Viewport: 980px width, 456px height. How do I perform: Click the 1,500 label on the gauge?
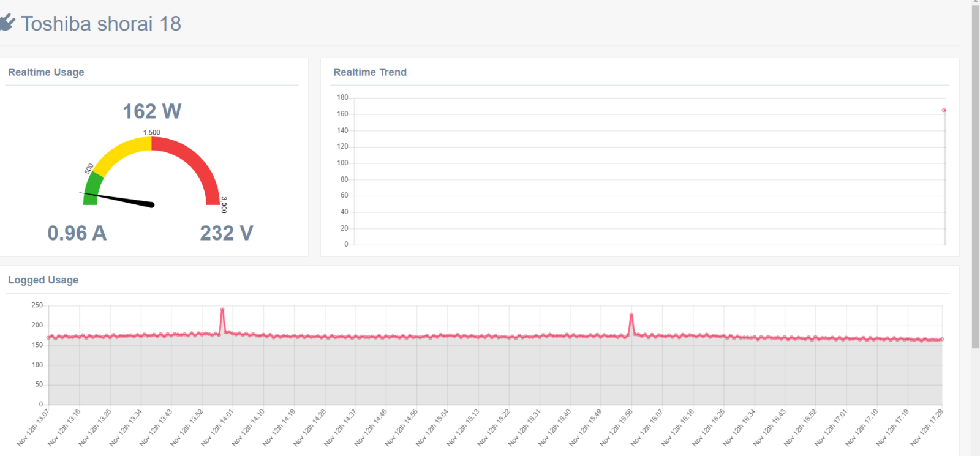152,132
